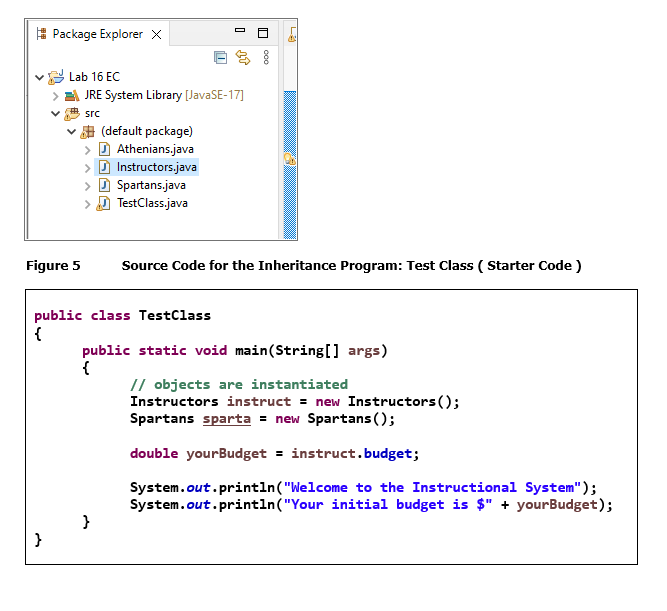667x611 pixels.
Task: Click the "Welcome to the Instructional System" string
Action: point(433,487)
